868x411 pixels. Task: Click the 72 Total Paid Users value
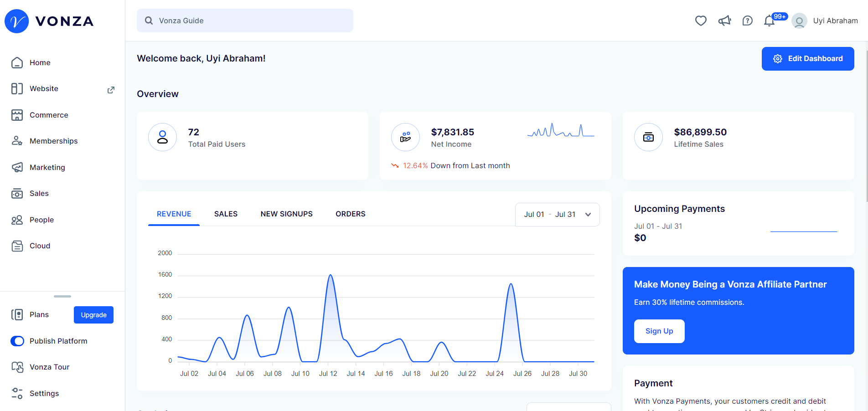click(194, 132)
